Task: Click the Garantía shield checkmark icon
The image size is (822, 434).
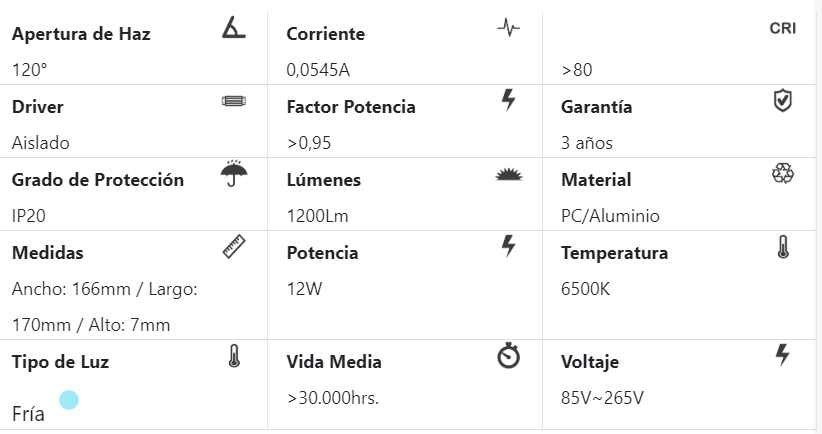Action: point(783,100)
